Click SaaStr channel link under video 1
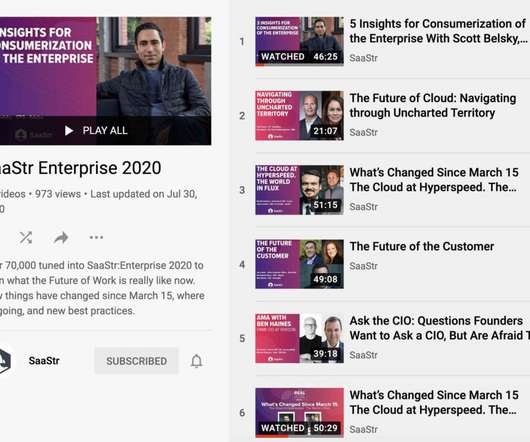 tap(363, 58)
